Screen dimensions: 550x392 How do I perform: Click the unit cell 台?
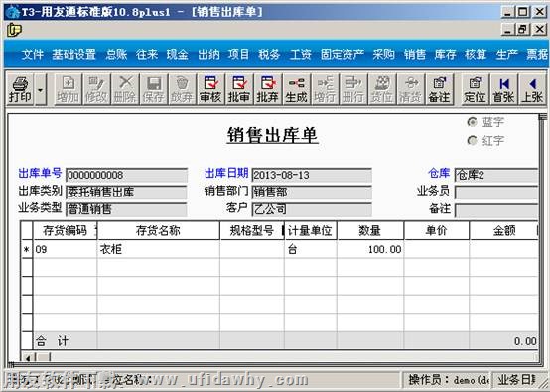click(x=311, y=249)
